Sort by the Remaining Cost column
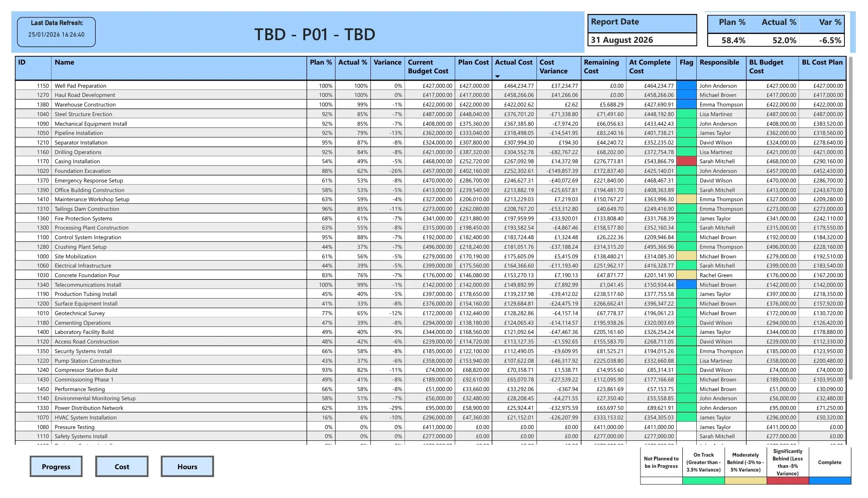The image size is (868, 498). coord(601,65)
